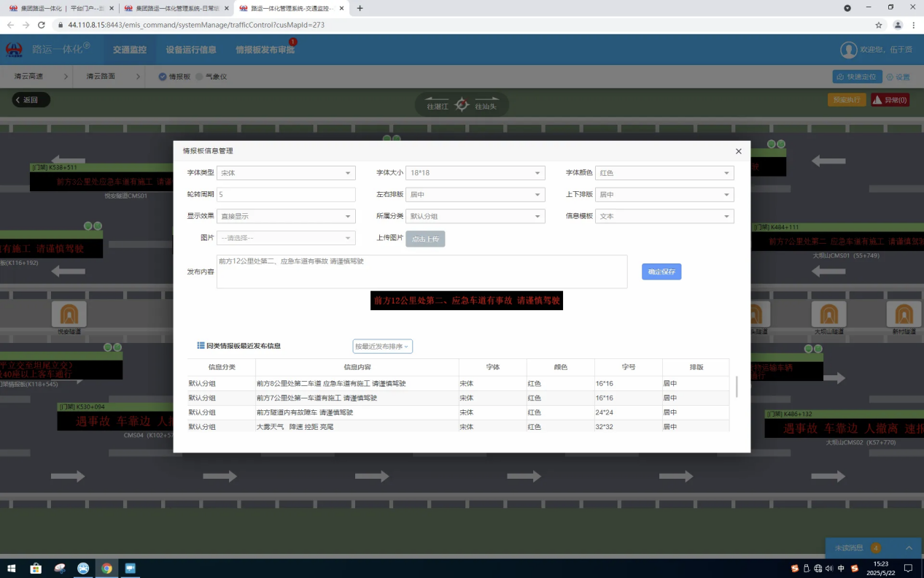
Task: Open Chrome from Windows taskbar
Action: 106,568
